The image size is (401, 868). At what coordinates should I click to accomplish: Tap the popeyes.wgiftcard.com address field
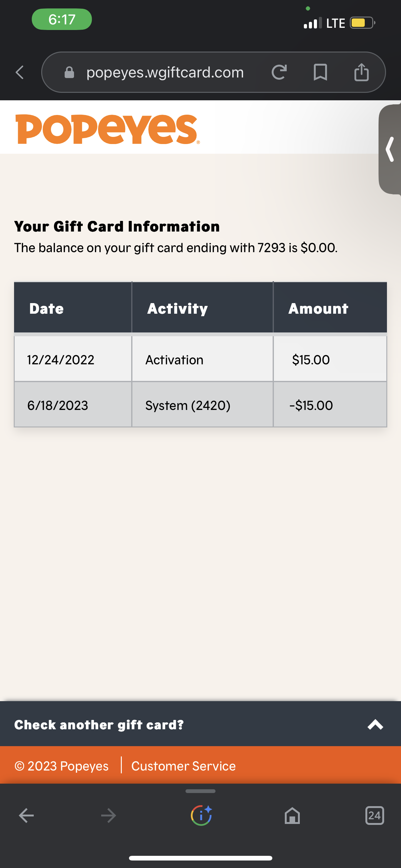pos(165,72)
